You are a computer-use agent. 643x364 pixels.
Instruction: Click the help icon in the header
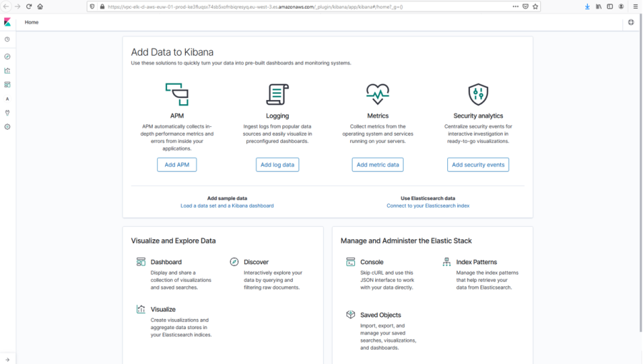631,22
